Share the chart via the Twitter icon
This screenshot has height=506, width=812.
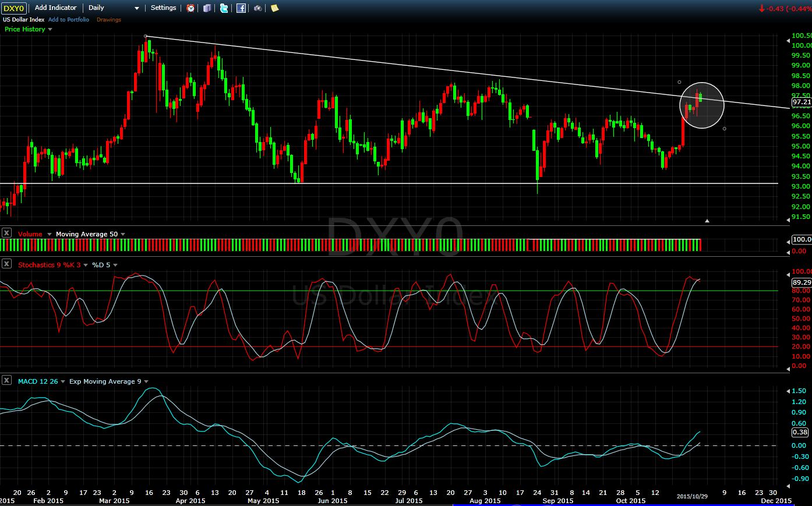[224, 8]
